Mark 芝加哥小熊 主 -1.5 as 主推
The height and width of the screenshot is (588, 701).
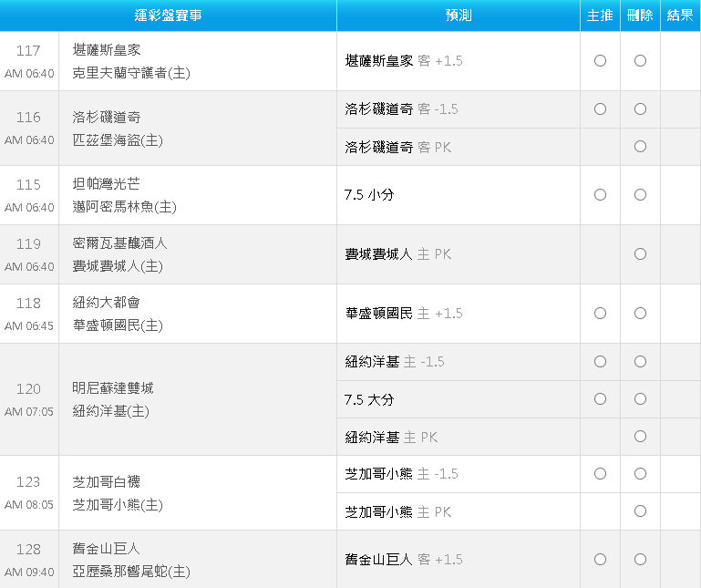(x=600, y=473)
